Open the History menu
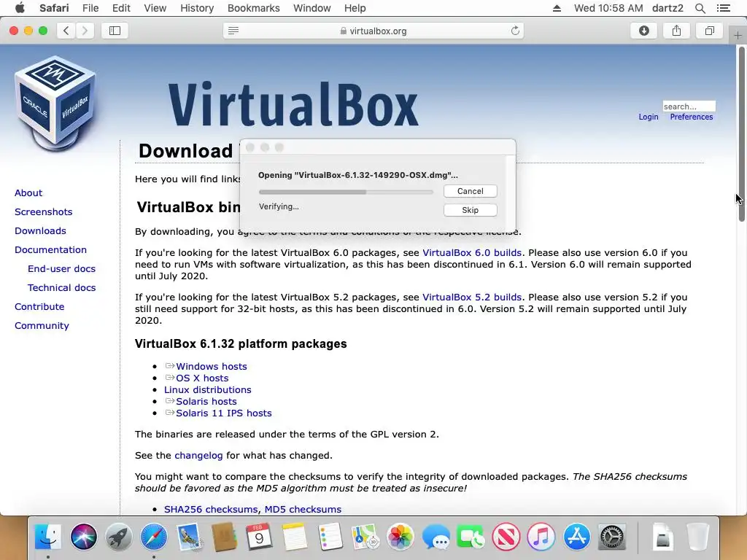The image size is (747, 560). click(197, 8)
